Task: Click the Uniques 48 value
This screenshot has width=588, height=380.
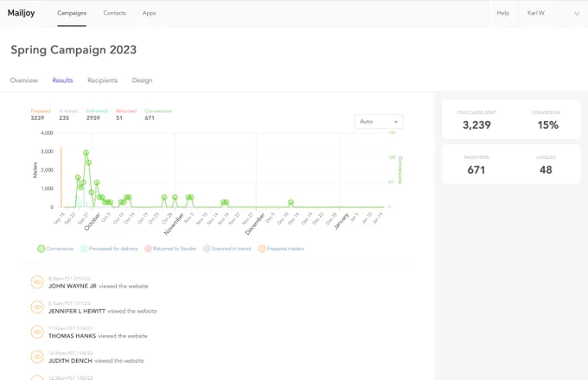Action: pyautogui.click(x=546, y=170)
